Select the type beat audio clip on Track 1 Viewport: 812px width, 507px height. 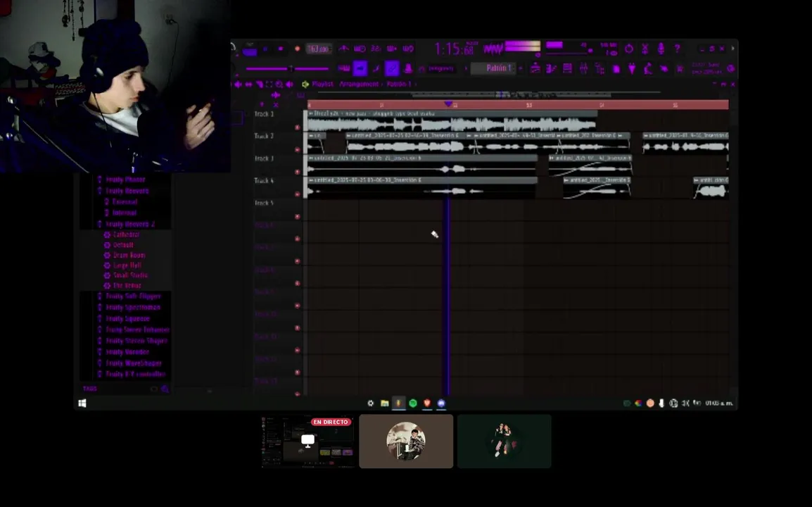pyautogui.click(x=452, y=121)
